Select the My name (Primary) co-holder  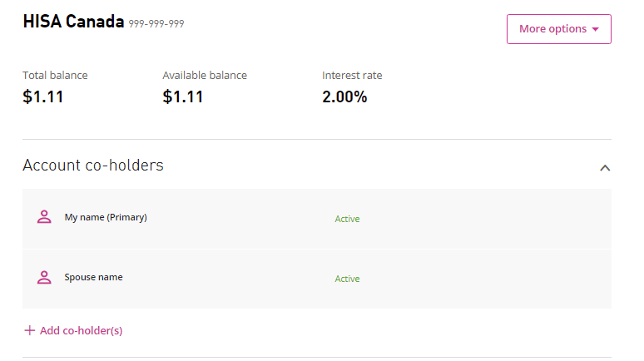pyautogui.click(x=106, y=218)
